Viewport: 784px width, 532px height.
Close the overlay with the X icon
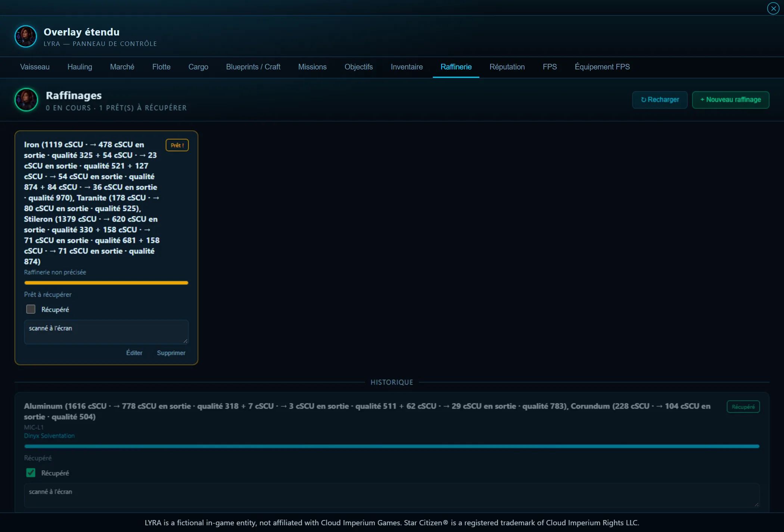point(773,8)
